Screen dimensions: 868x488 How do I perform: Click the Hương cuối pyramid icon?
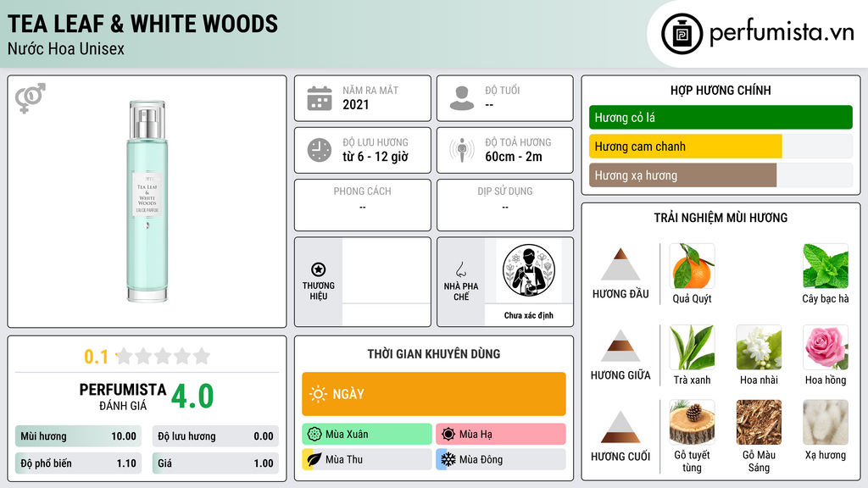[x=620, y=426]
